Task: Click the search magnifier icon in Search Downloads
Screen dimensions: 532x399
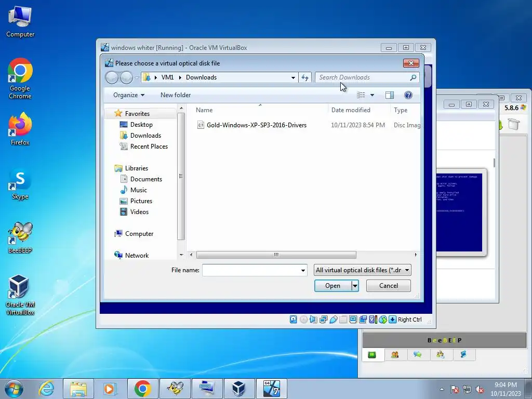Action: tap(413, 77)
